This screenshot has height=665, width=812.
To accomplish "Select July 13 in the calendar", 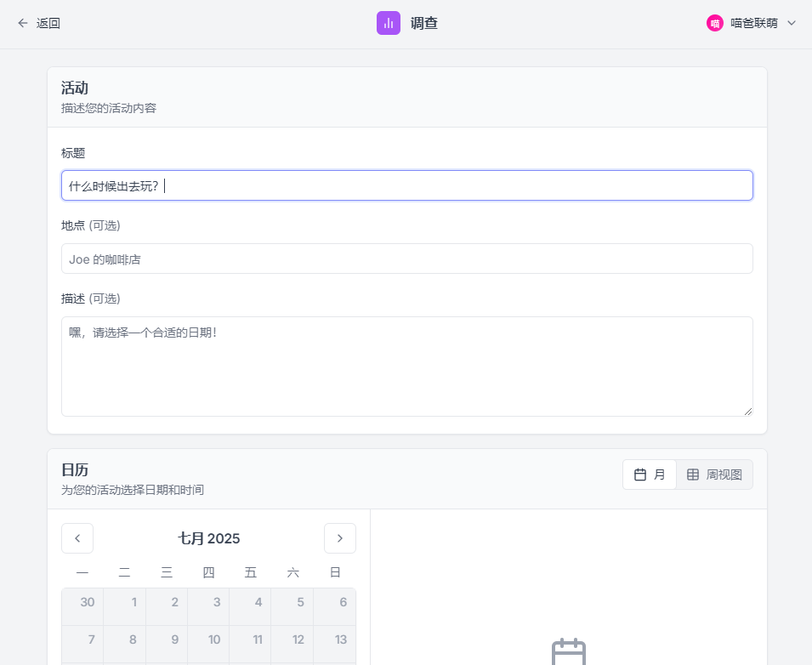I will [x=334, y=644].
